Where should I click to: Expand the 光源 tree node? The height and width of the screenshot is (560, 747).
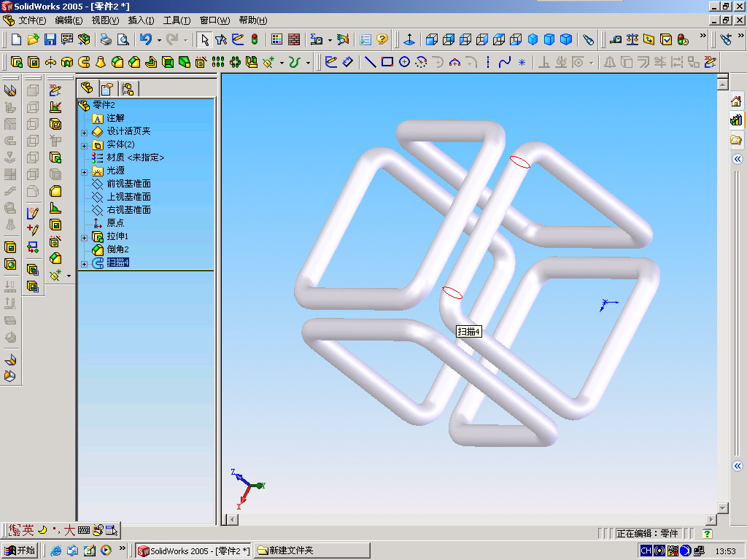pos(85,171)
